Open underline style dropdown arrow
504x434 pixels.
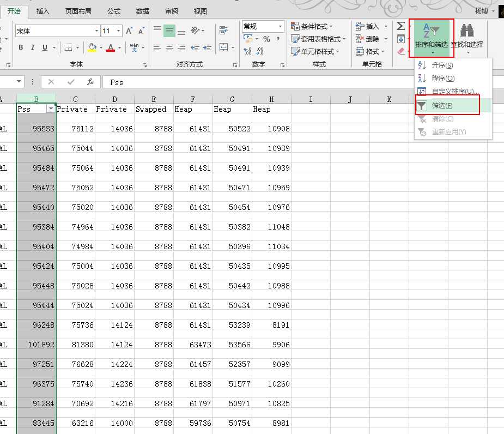[54, 47]
